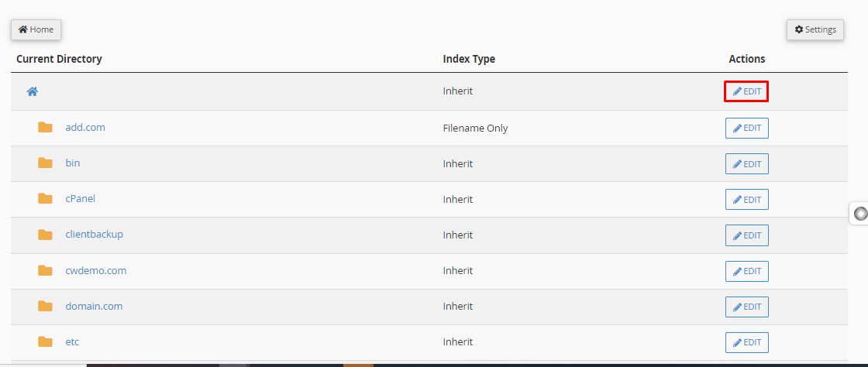868x367 pixels.
Task: Click the cwdemo.com folder icon
Action: [x=45, y=271]
